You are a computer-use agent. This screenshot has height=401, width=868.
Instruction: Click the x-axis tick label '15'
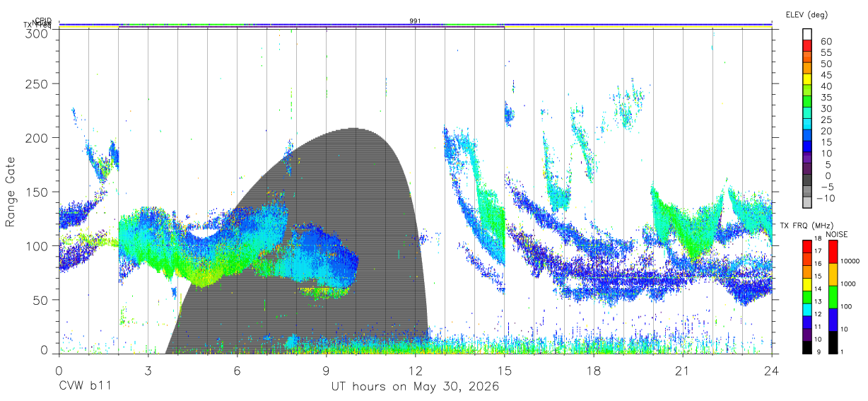[505, 370]
